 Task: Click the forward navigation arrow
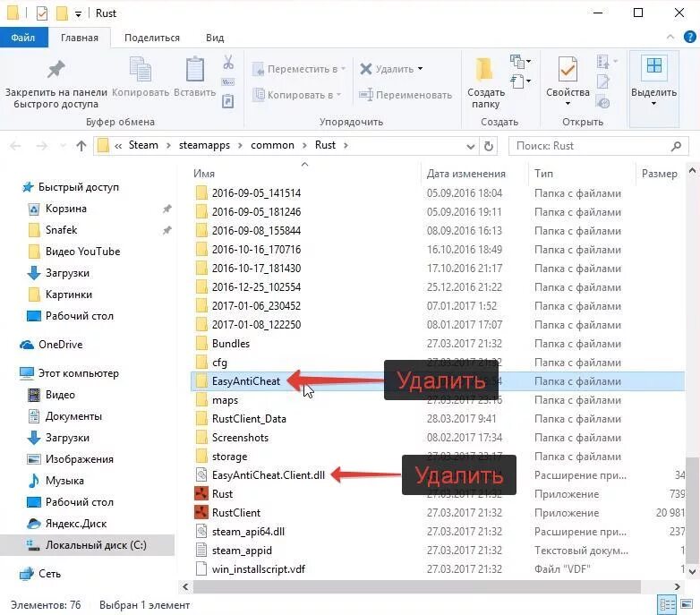41,146
